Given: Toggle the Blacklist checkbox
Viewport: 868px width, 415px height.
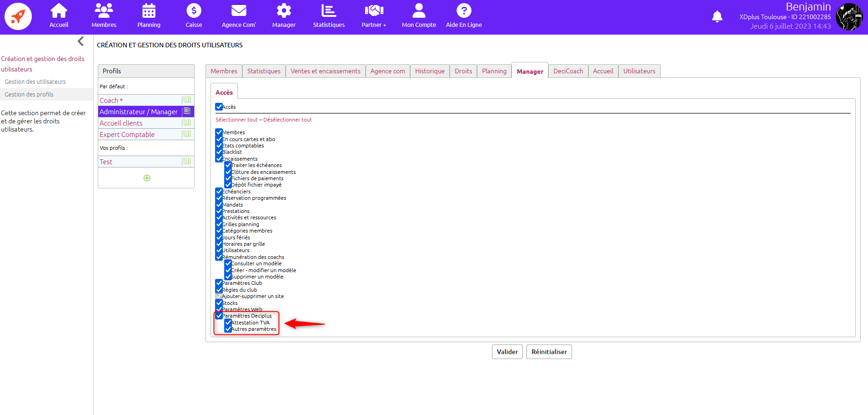Looking at the screenshot, I should [219, 152].
